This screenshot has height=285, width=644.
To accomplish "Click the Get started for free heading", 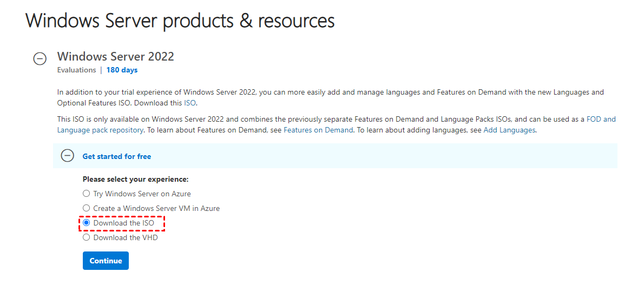I will 117,156.
